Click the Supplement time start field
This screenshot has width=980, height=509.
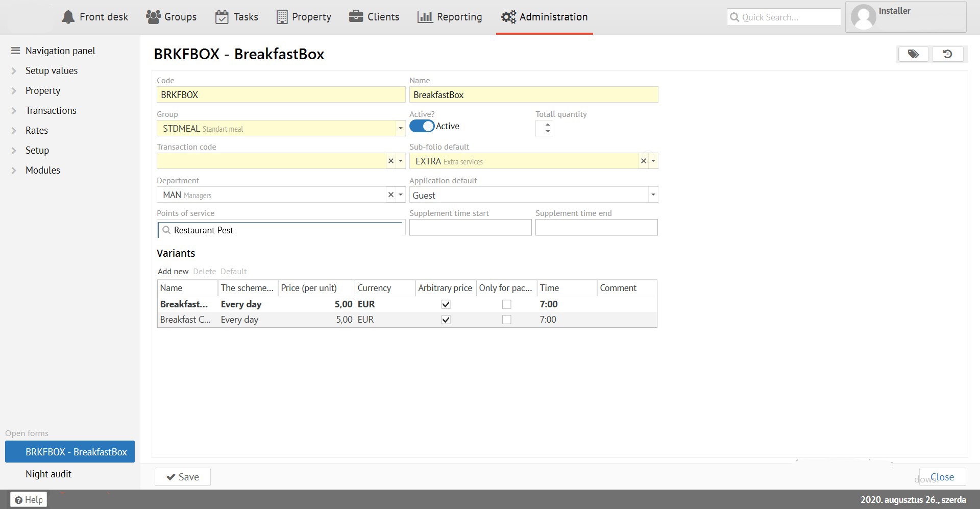tap(470, 228)
